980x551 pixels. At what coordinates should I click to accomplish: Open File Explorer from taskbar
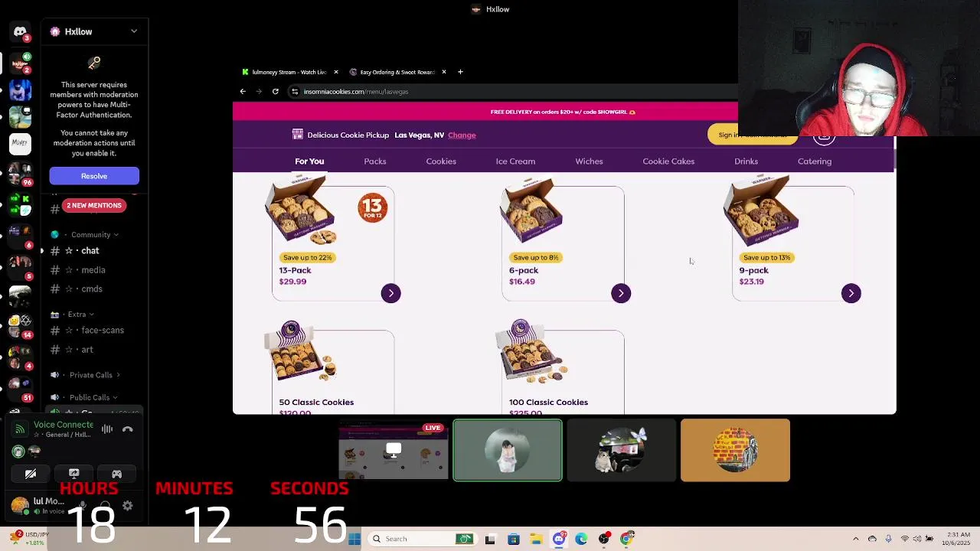click(x=536, y=539)
